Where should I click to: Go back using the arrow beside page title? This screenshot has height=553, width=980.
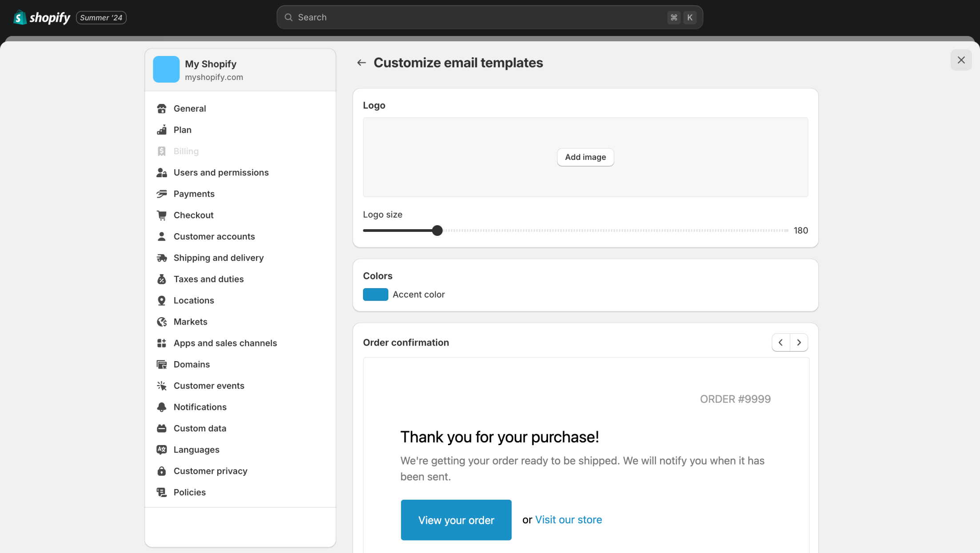tap(361, 63)
